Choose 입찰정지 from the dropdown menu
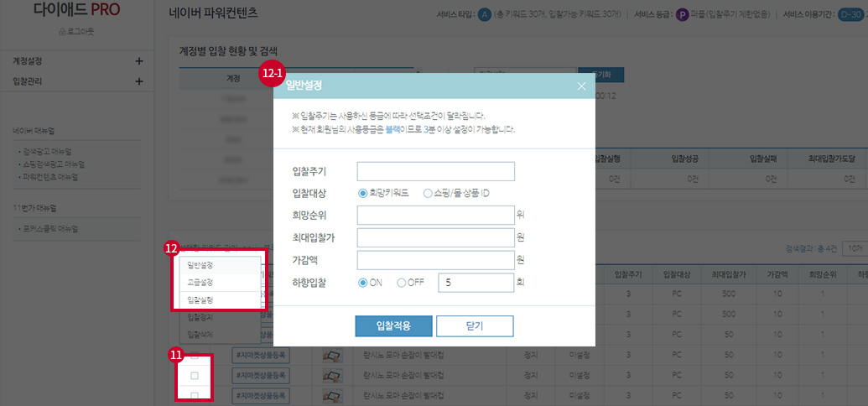This screenshot has width=868, height=406. [x=219, y=317]
